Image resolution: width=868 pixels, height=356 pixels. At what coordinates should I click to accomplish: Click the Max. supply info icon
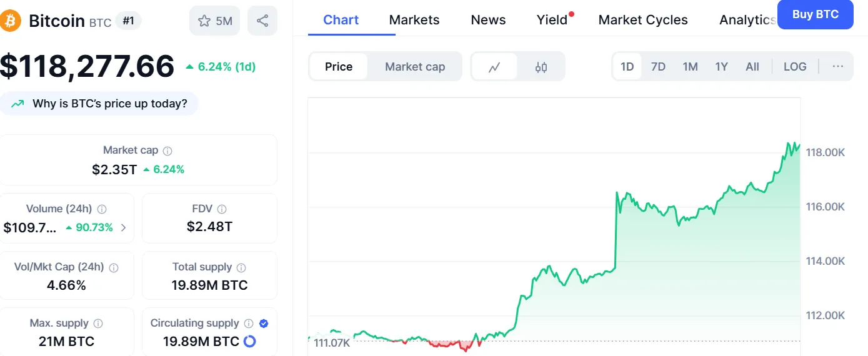pyautogui.click(x=98, y=324)
